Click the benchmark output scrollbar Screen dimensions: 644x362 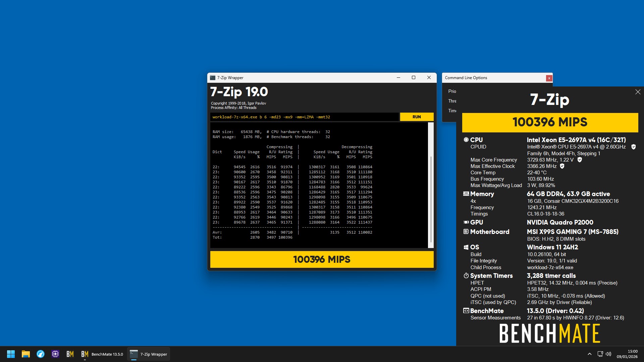431,185
